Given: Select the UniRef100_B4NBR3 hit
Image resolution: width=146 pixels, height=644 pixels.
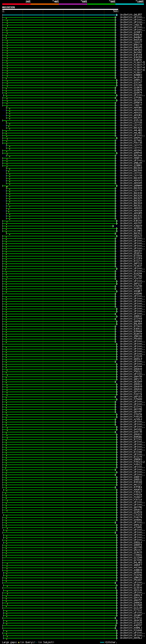Looking at the screenshot, I should point(131,75).
